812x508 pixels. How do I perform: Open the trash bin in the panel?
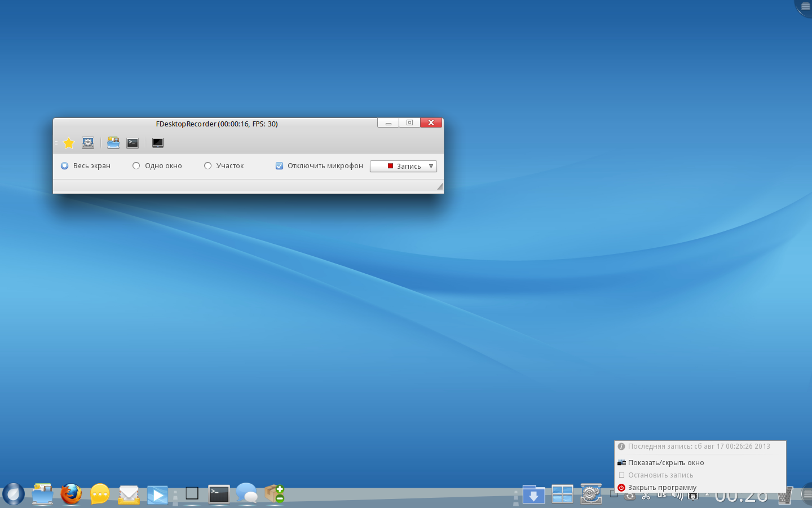click(x=785, y=496)
